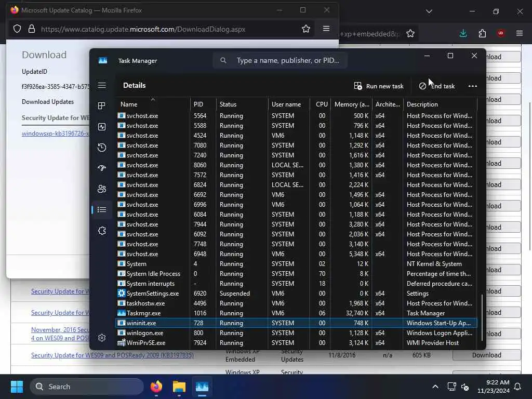Open Users page in Task Manager sidebar
The image size is (532, 399).
(x=102, y=189)
